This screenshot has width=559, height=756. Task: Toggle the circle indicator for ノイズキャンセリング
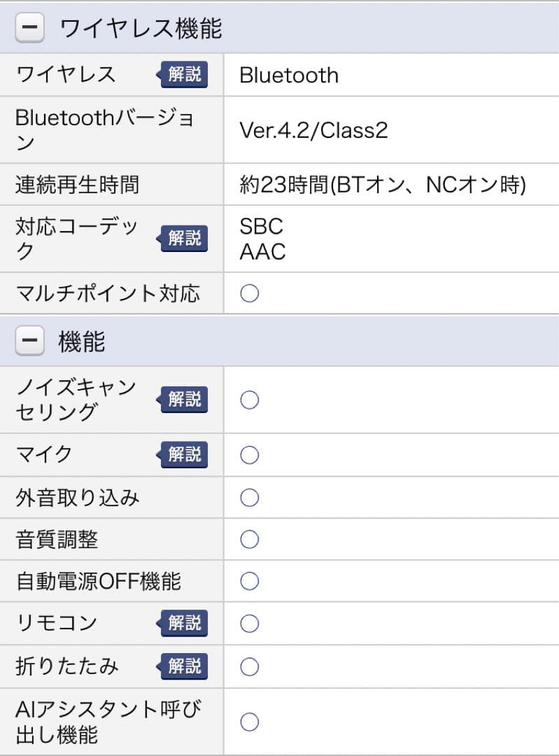249,400
